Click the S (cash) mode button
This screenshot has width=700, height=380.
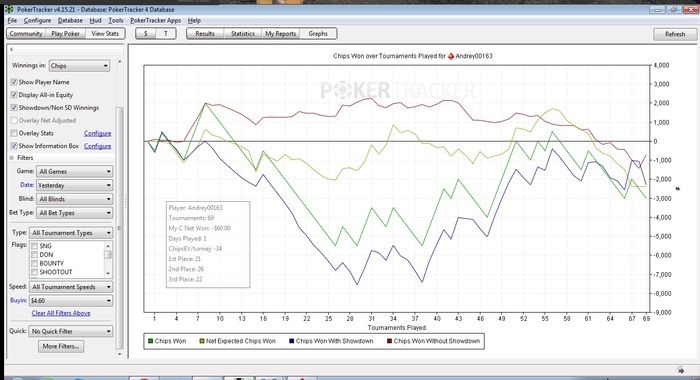click(x=146, y=33)
